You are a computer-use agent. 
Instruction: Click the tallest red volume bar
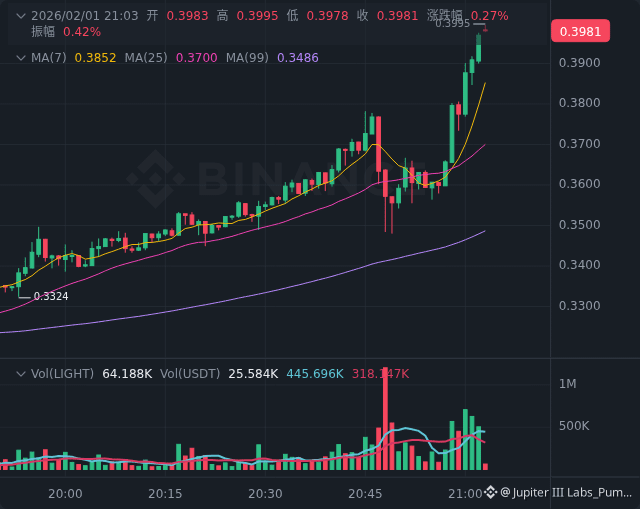point(385,420)
